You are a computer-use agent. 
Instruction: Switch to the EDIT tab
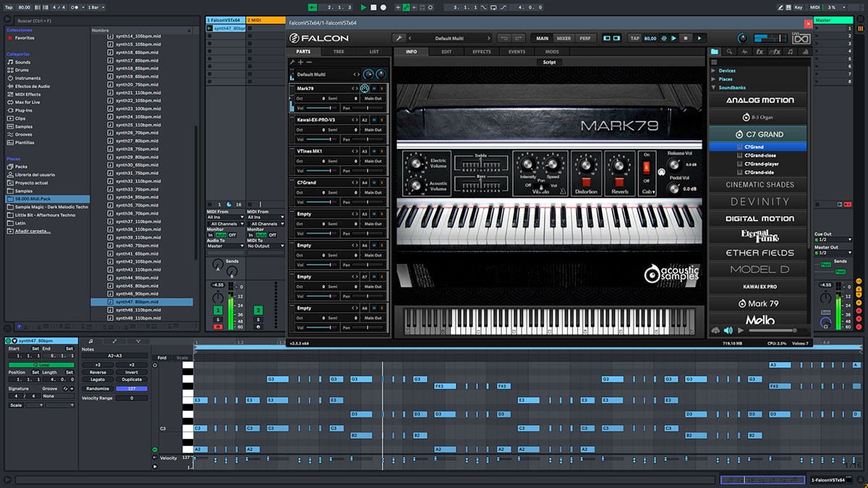[447, 52]
